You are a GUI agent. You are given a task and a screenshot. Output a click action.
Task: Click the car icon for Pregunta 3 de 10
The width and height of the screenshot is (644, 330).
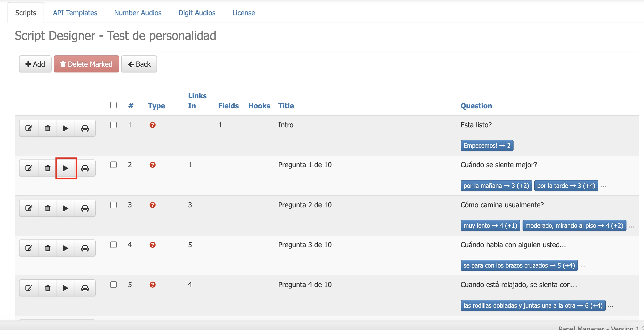(x=85, y=248)
